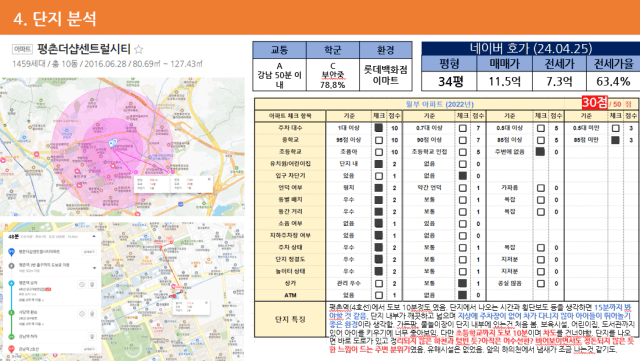Screen dimensions: 640x361
Task: Click the alert bell icon in the 평촌역 승차 row
Action: click(92, 285)
